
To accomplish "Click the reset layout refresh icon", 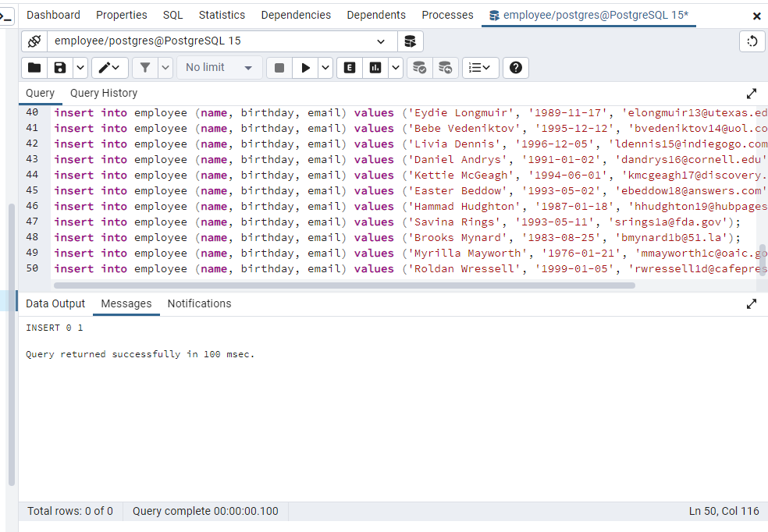I will point(751,41).
